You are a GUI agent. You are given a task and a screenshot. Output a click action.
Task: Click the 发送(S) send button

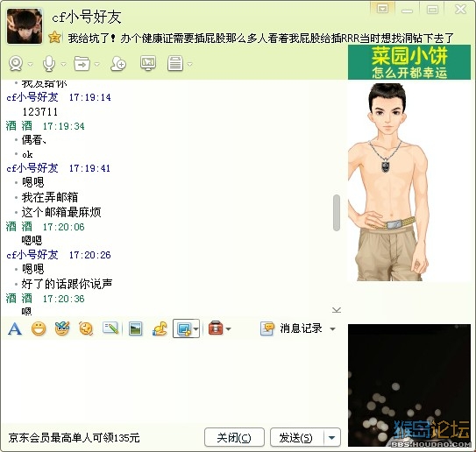(x=297, y=437)
